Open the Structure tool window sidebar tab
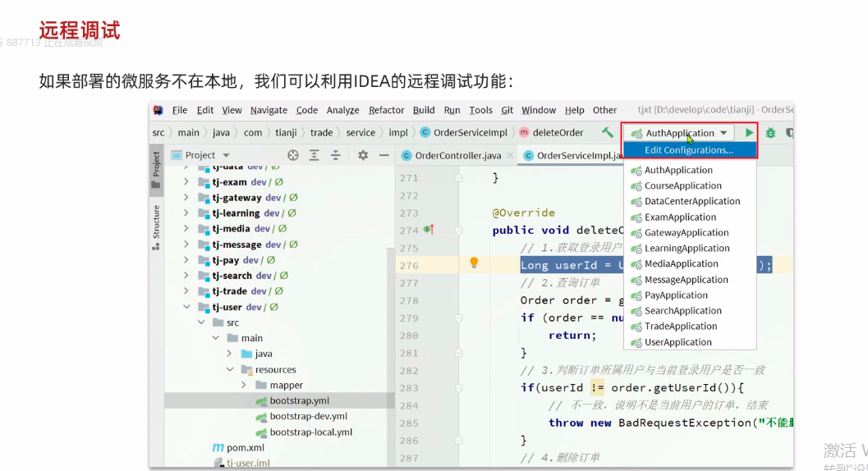Image resolution: width=868 pixels, height=471 pixels. click(x=156, y=227)
